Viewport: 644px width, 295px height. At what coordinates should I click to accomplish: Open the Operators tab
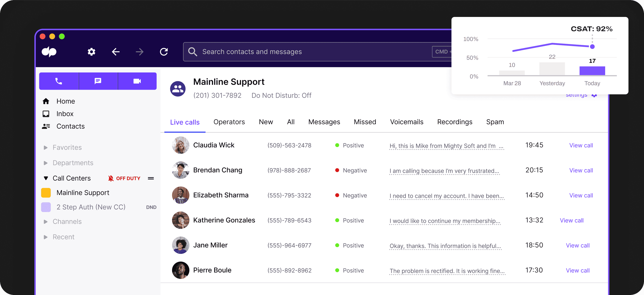pyautogui.click(x=229, y=122)
